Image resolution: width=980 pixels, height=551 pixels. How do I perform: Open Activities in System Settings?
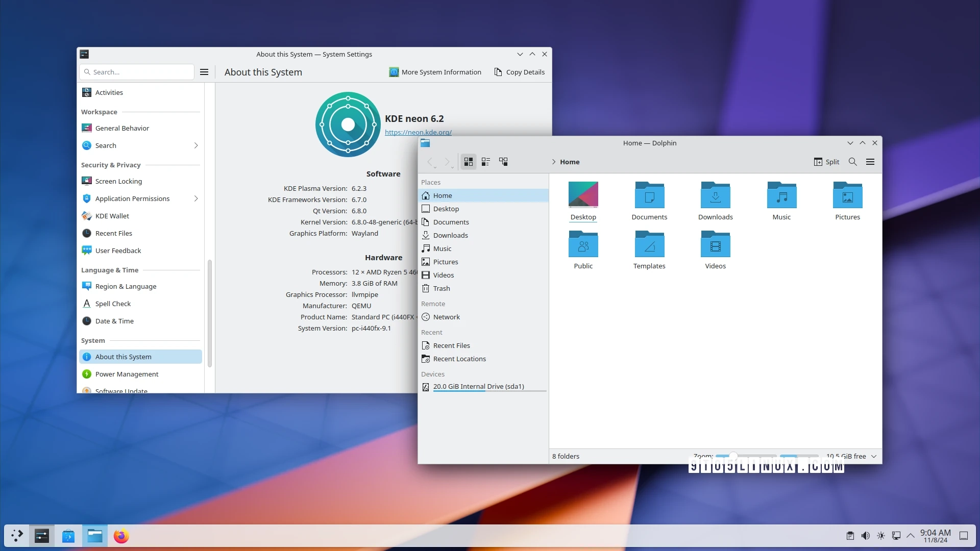pyautogui.click(x=140, y=92)
